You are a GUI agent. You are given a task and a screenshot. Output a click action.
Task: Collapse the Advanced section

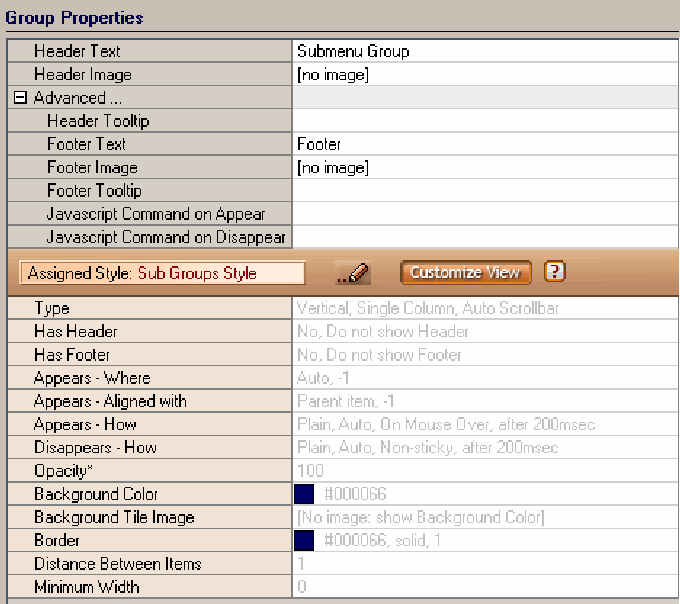[x=20, y=98]
